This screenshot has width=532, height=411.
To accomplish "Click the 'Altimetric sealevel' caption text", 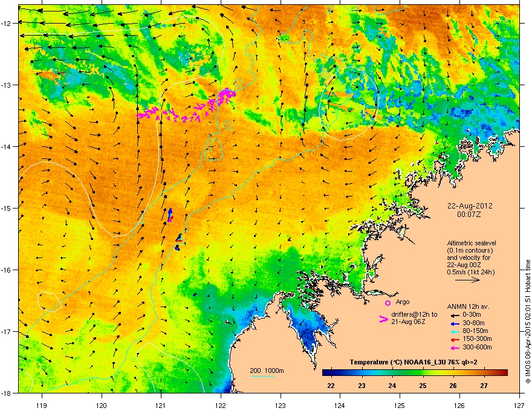I will coord(472,243).
